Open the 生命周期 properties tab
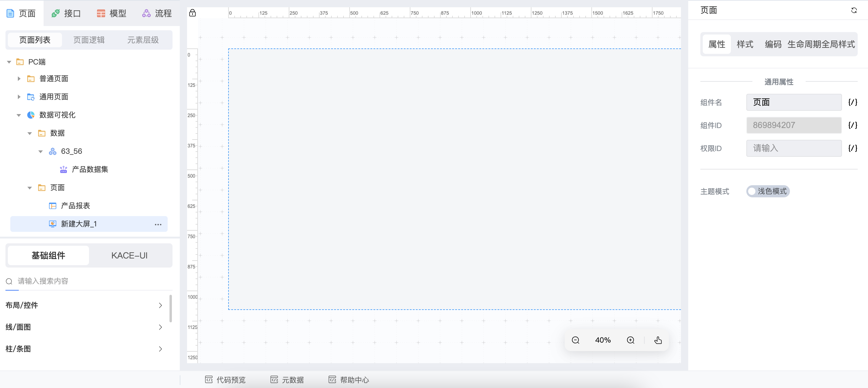This screenshot has width=868, height=388. [x=804, y=44]
